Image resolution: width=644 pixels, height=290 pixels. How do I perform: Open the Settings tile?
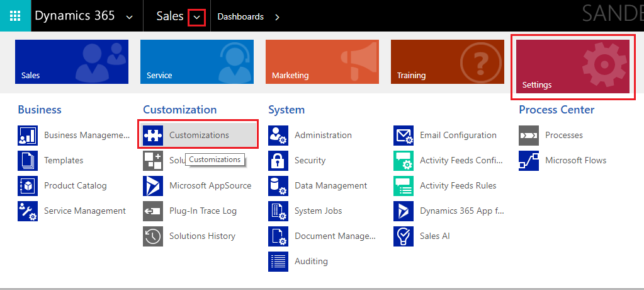point(573,67)
